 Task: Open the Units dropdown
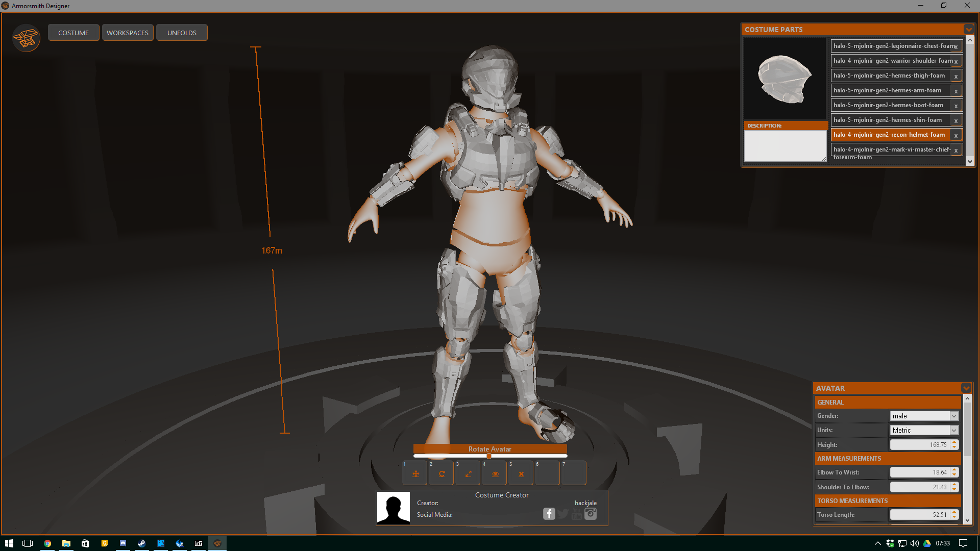point(924,430)
